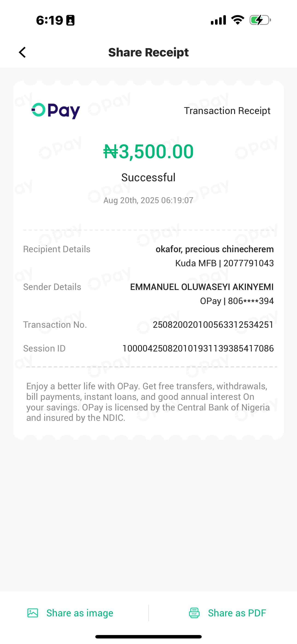The width and height of the screenshot is (297, 644).
Task: Tap the Transaction No. value
Action: click(213, 325)
